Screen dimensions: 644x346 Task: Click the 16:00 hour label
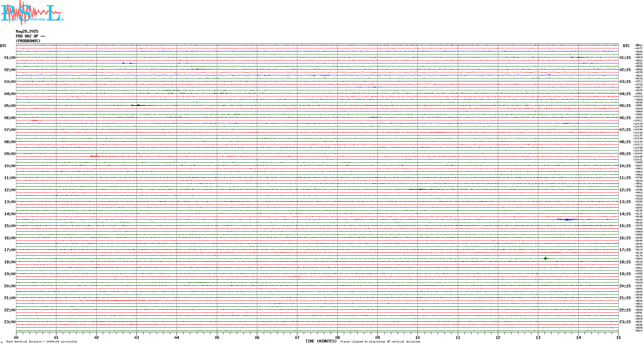[x=10, y=238]
